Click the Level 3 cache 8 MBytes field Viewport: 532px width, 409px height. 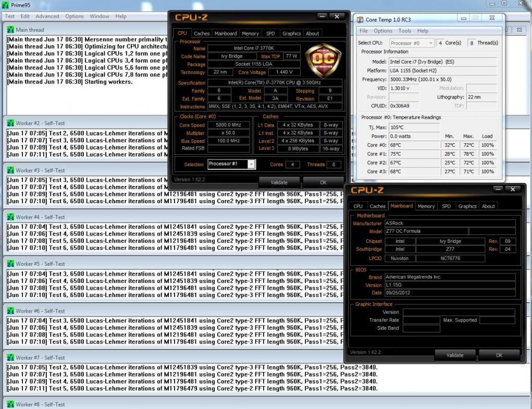tap(298, 148)
